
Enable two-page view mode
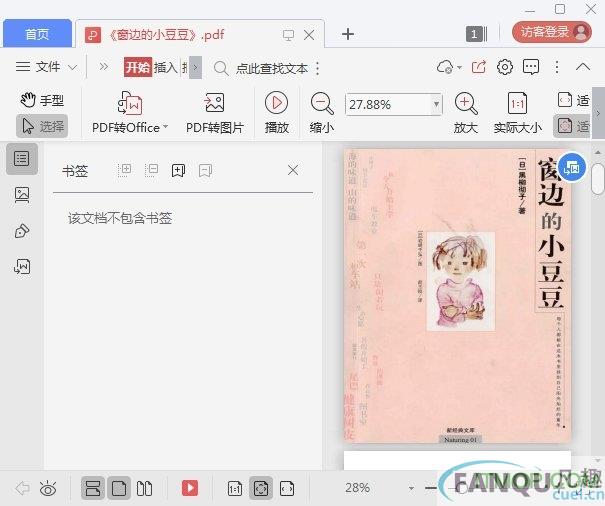pyautogui.click(x=144, y=489)
